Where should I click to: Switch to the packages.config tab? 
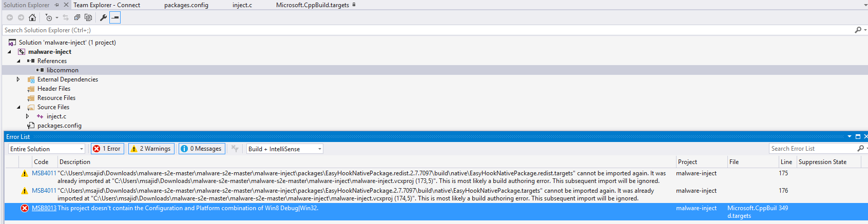coord(186,5)
